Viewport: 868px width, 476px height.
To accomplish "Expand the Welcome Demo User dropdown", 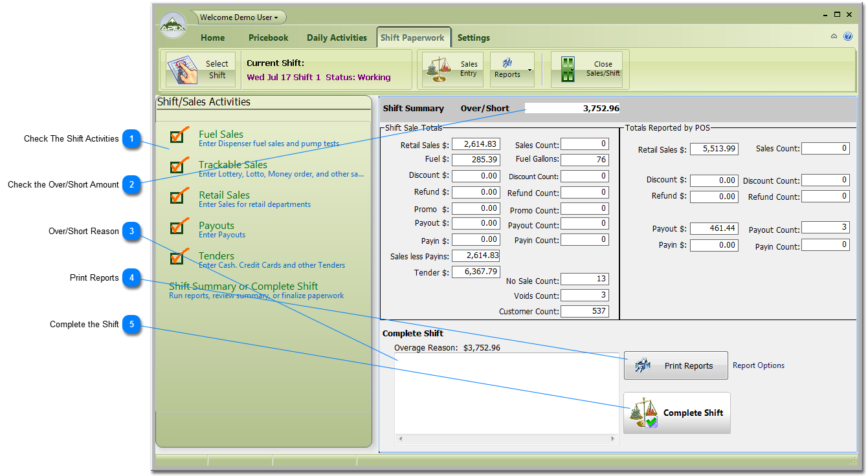I will (239, 17).
